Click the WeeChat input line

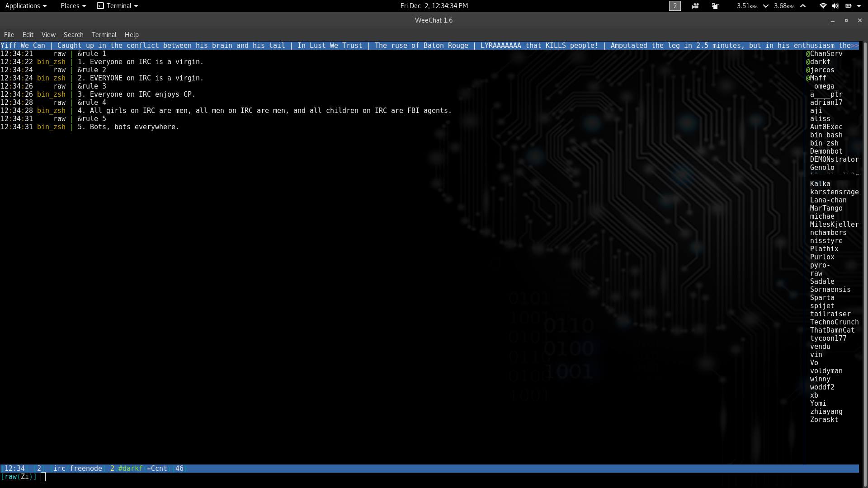[x=429, y=477]
